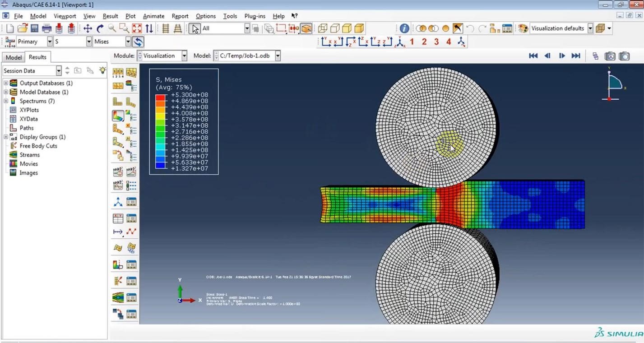
Task: Click the Auto-Fit View icon
Action: click(x=137, y=28)
